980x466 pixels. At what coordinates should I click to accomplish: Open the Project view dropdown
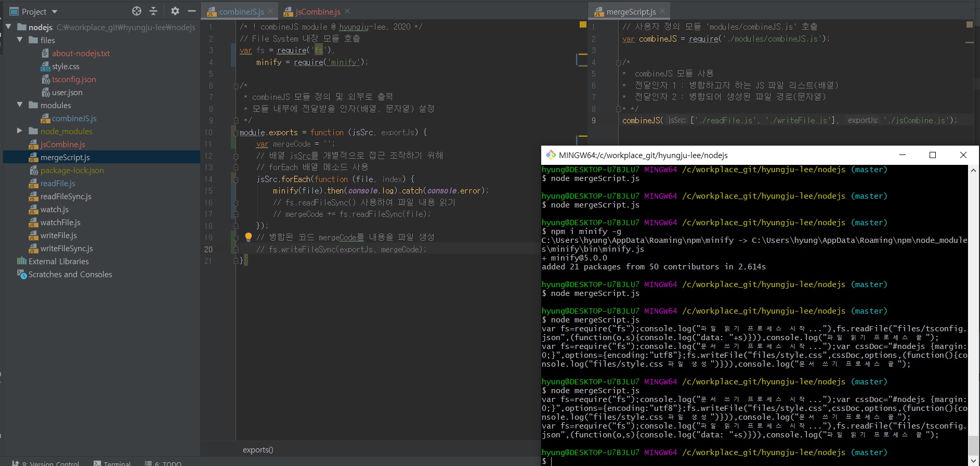click(x=55, y=11)
